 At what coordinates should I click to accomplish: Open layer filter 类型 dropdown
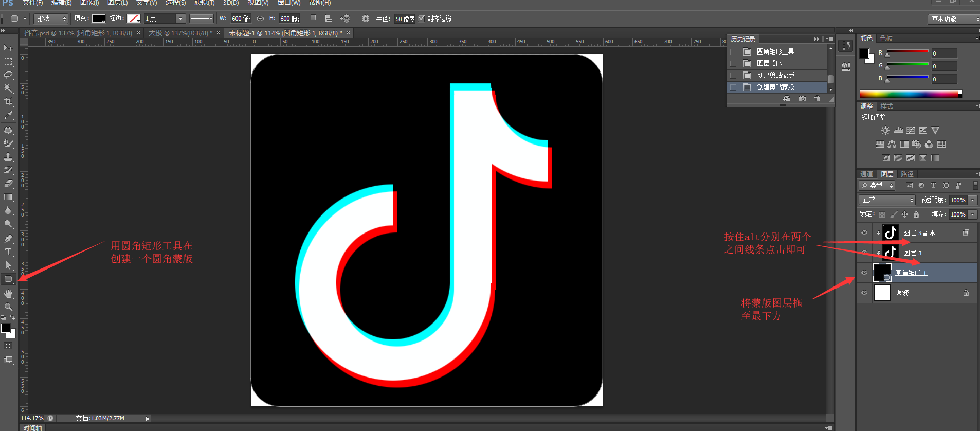(x=877, y=186)
